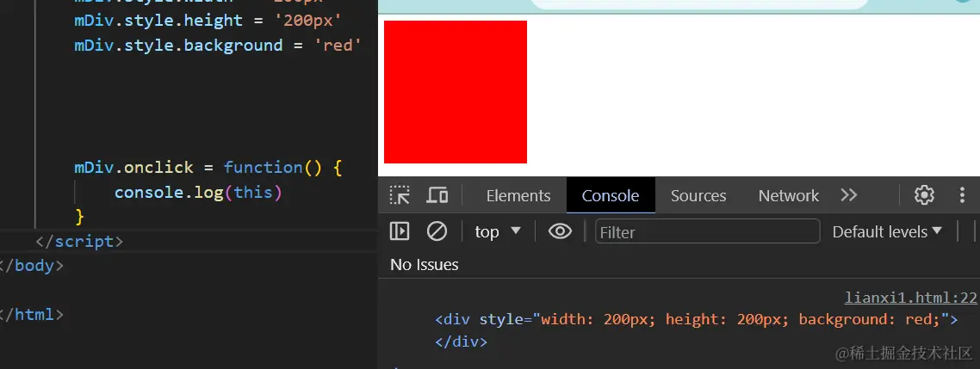Open the lianxi1.html:22 source link
The height and width of the screenshot is (369, 980).
point(910,298)
